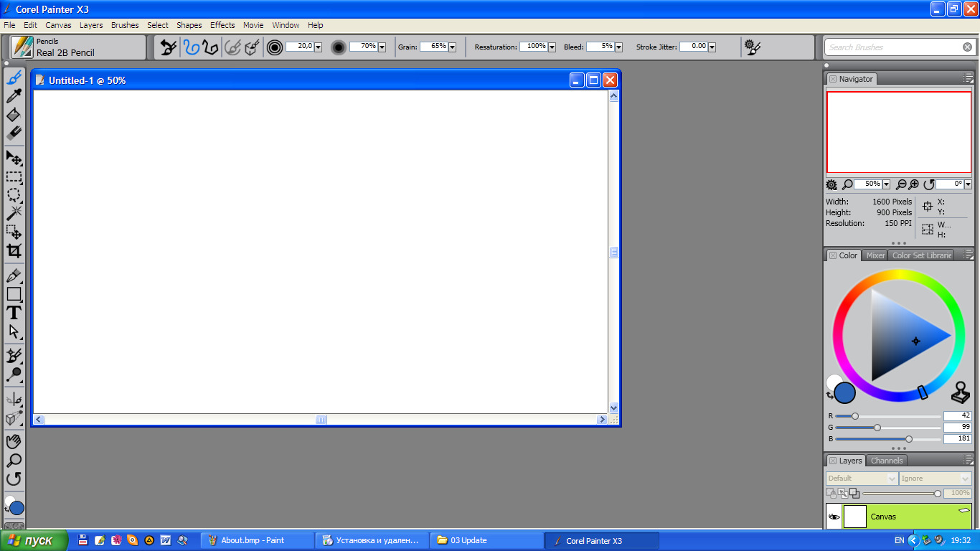
Task: Pick the Eraser tool
Action: (x=14, y=133)
